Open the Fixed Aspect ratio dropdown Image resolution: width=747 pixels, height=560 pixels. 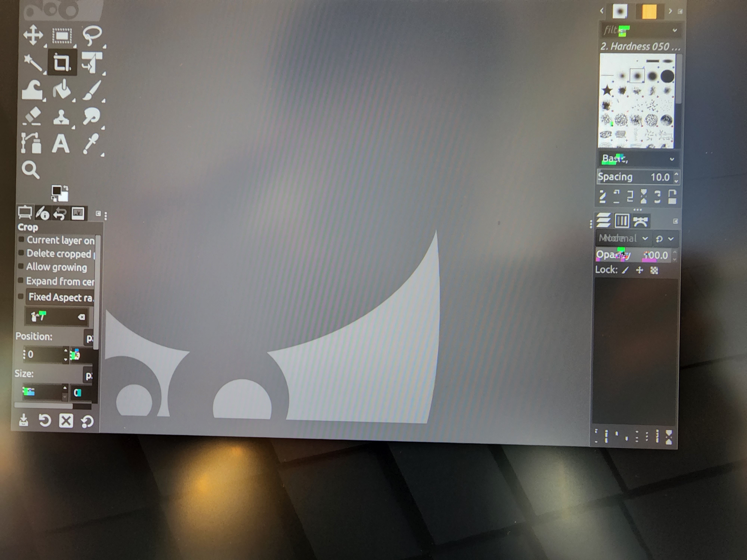pyautogui.click(x=61, y=297)
